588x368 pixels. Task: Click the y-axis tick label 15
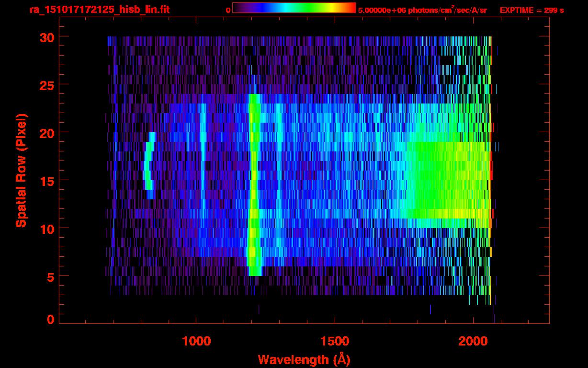click(46, 181)
